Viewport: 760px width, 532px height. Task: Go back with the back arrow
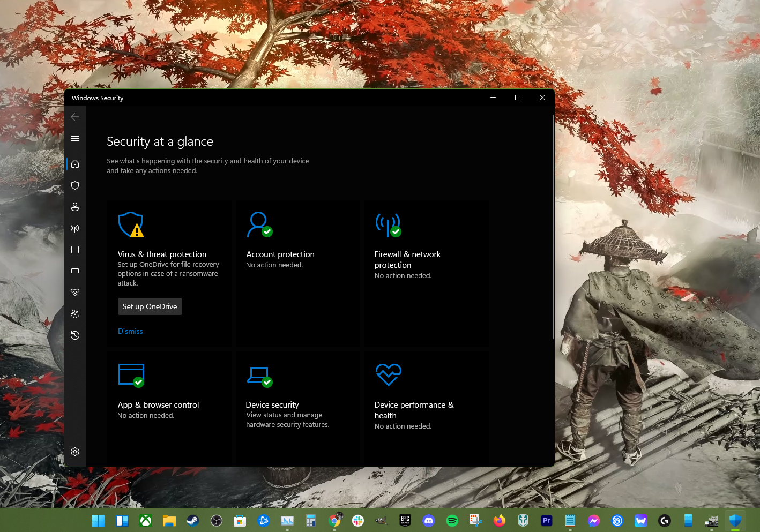75,117
